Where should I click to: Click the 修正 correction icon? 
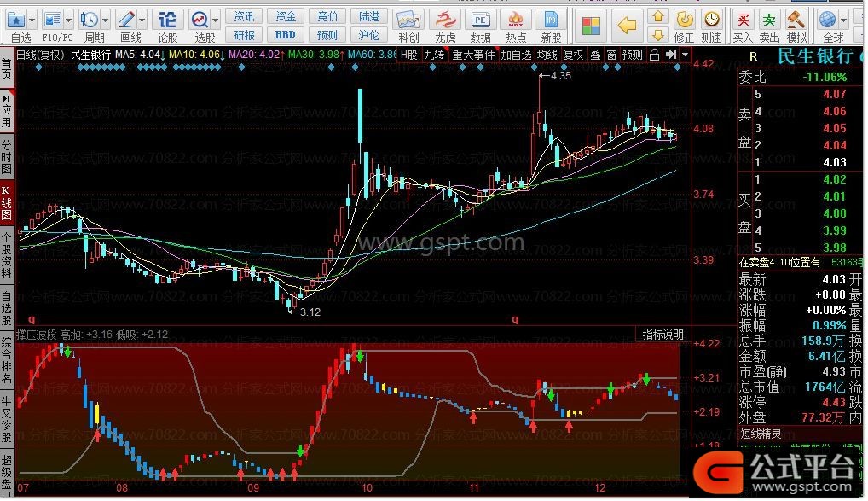685,20
